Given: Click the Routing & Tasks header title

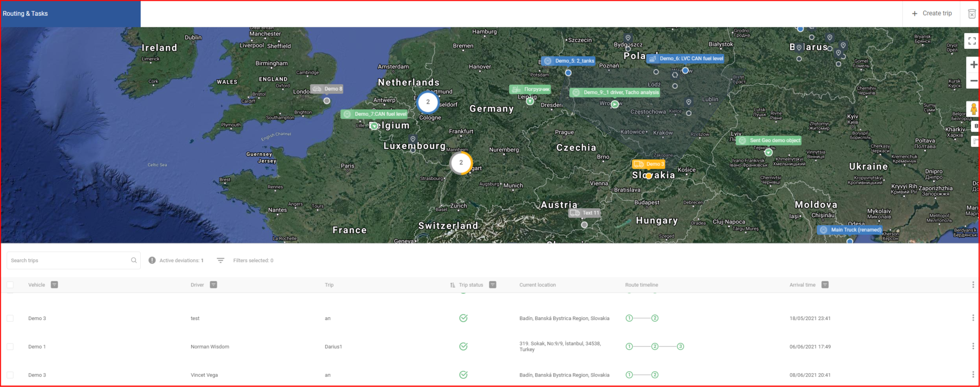Looking at the screenshot, I should (25, 13).
